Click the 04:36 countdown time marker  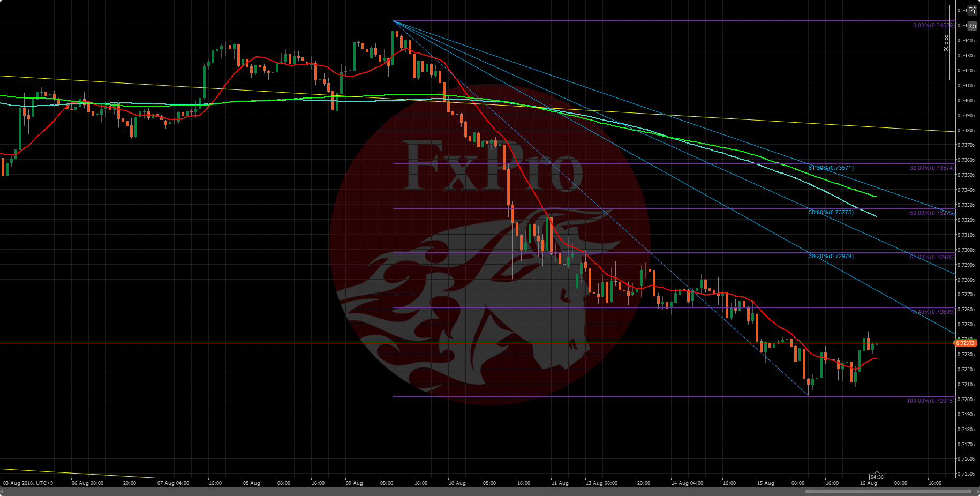click(877, 477)
